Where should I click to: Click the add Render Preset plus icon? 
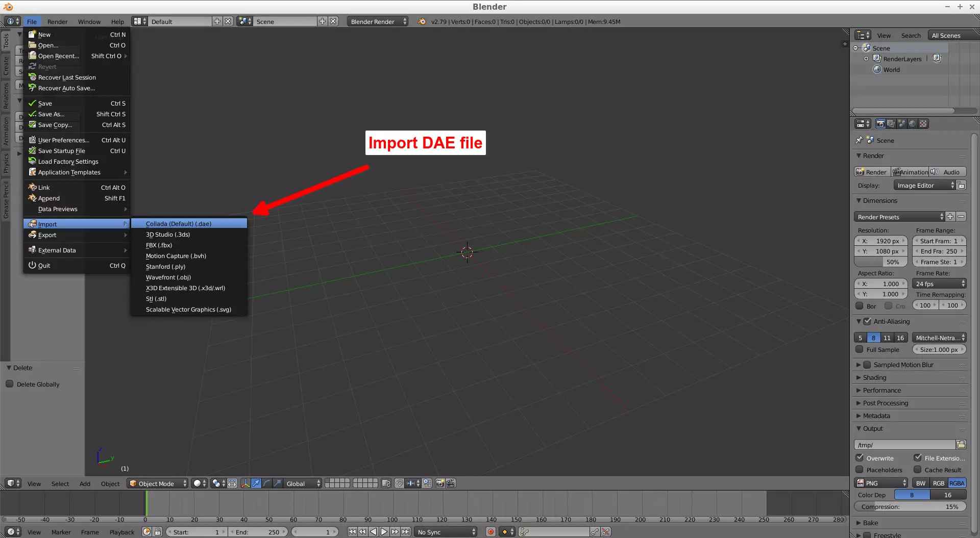pos(950,217)
